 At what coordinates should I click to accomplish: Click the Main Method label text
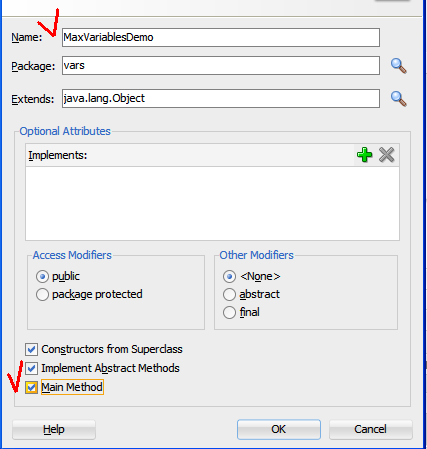coord(72,387)
